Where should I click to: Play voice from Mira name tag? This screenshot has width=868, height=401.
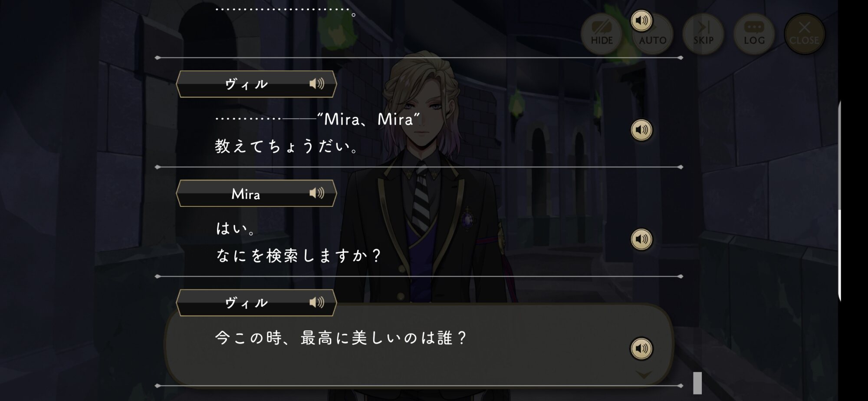tap(317, 193)
